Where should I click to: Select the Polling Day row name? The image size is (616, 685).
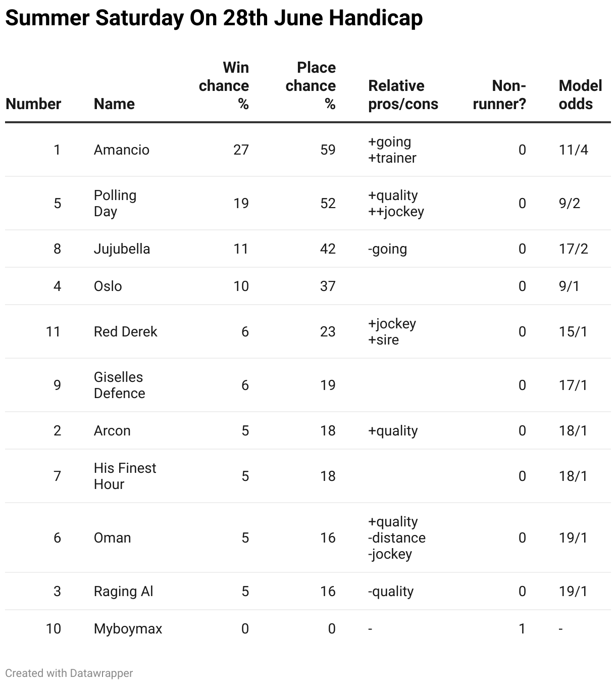point(115,204)
